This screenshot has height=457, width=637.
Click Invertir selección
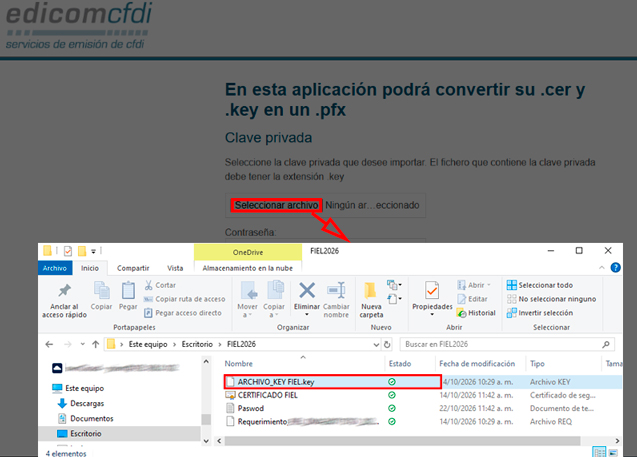coord(540,313)
